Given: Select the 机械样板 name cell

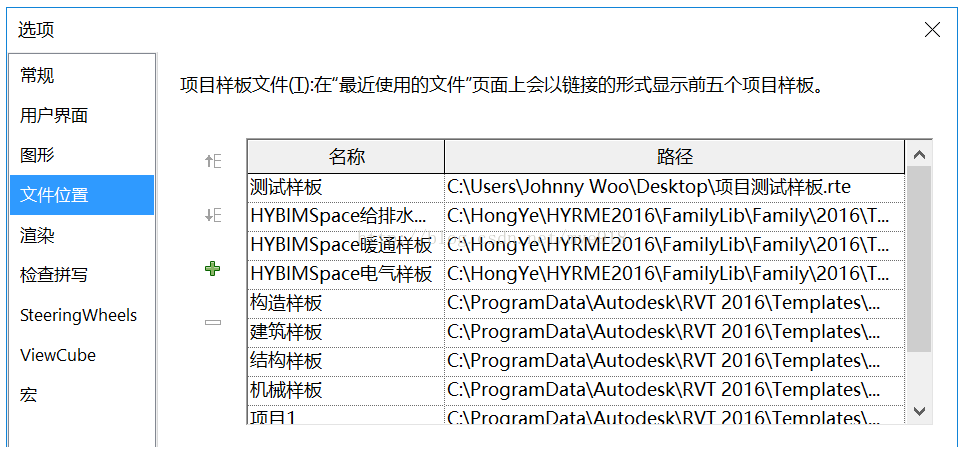Looking at the screenshot, I should coord(346,390).
